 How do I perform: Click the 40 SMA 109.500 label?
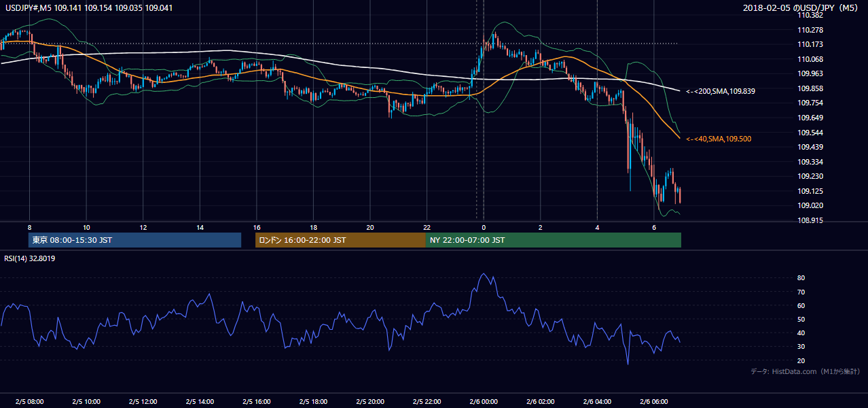point(718,139)
